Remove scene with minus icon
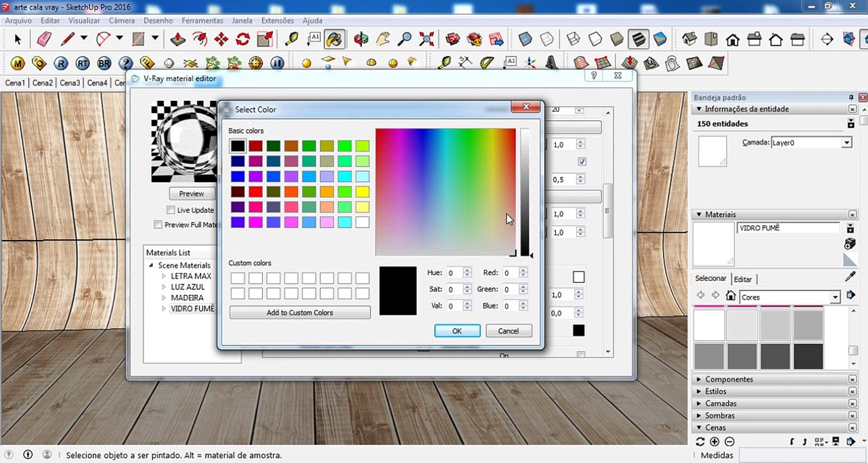Screen dimensions: 868x463 (729, 442)
